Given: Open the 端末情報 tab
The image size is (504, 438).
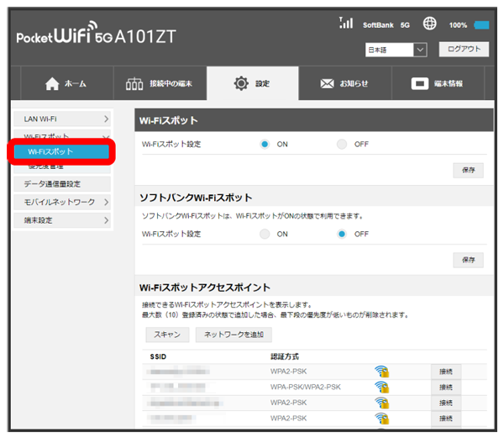Looking at the screenshot, I should 436,84.
